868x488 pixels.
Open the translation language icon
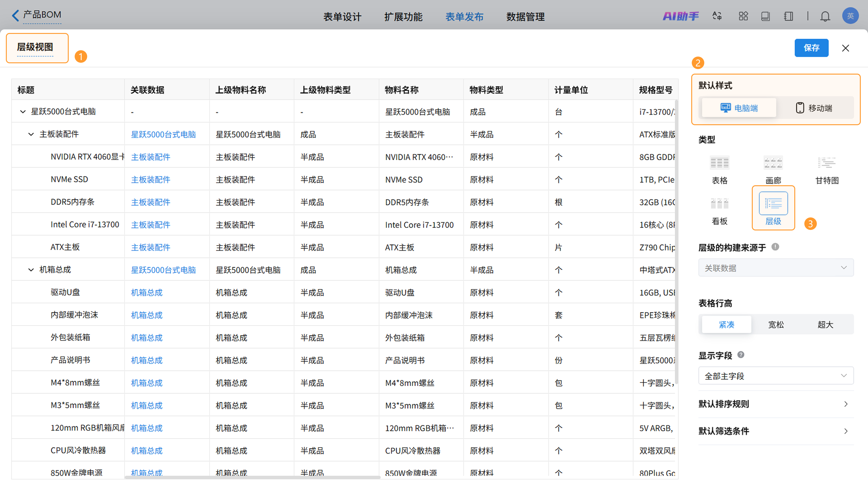717,16
